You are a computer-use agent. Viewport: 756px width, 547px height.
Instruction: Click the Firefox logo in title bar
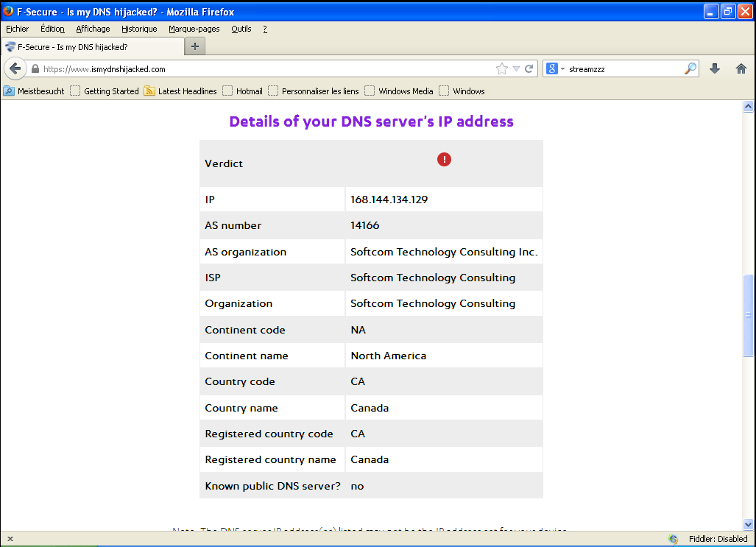point(8,11)
